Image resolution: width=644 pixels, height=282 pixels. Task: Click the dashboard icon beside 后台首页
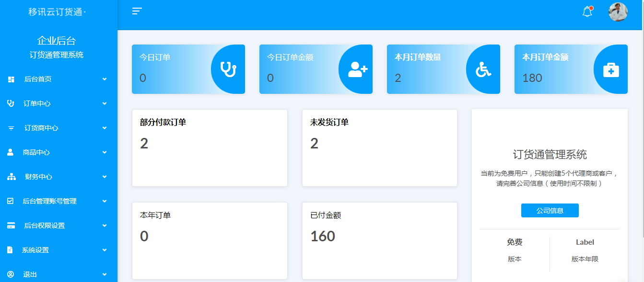11,79
